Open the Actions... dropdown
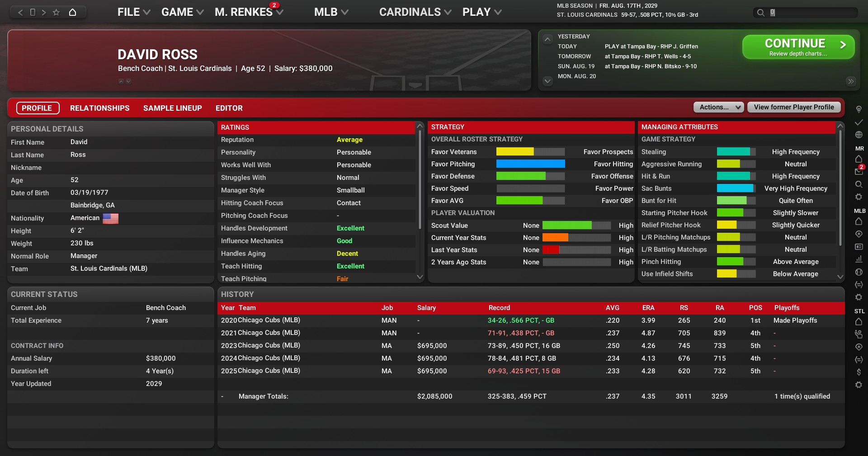 718,107
